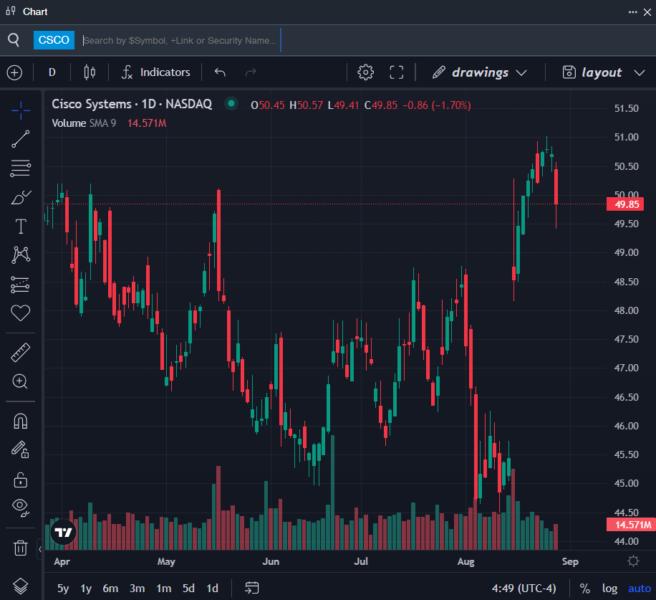Toggle lock all drawing tools
656x600 pixels.
point(20,479)
